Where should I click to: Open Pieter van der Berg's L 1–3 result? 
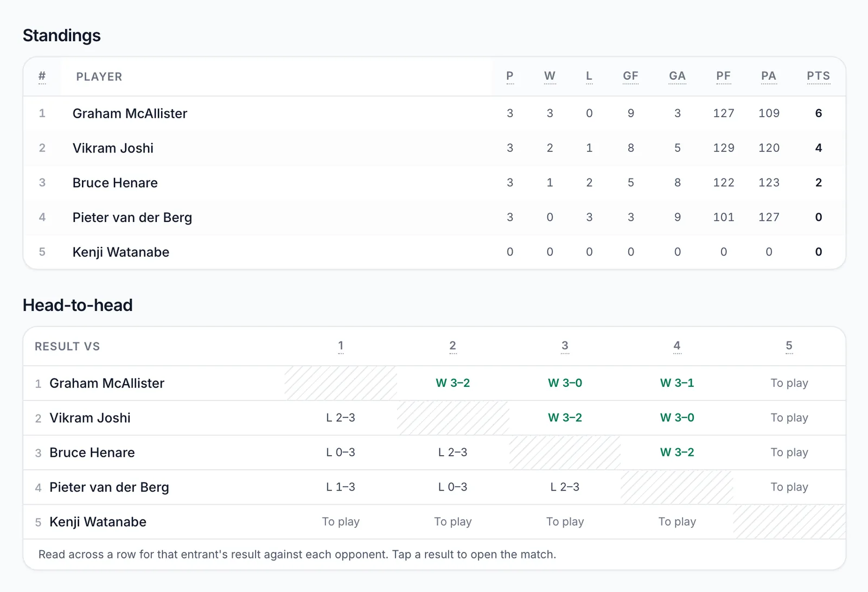341,487
